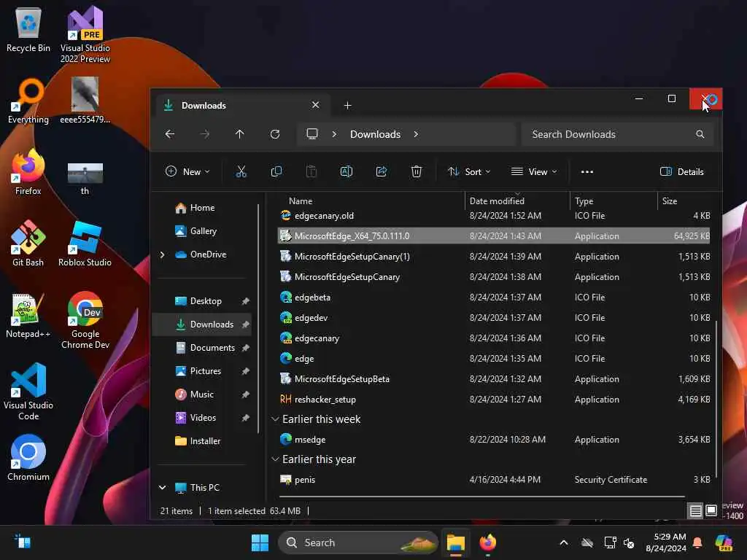Viewport: 747px width, 560px height.
Task: Open the widgets icon on taskbar
Action: click(x=22, y=542)
